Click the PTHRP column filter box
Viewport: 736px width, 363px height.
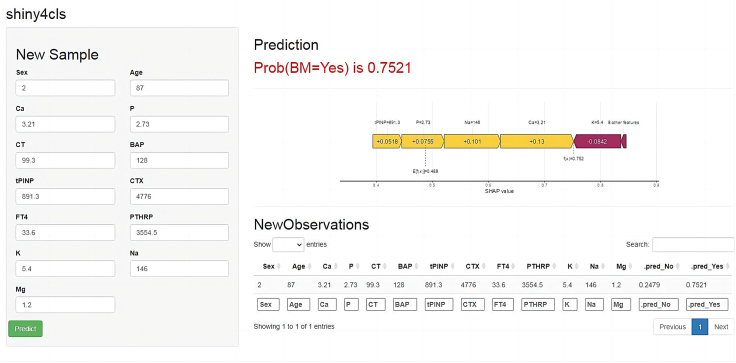(x=538, y=304)
